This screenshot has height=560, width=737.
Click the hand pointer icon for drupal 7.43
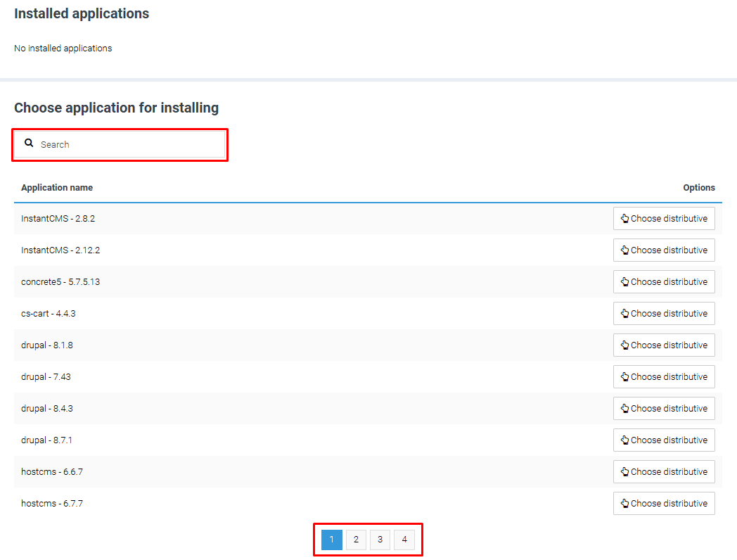tap(624, 377)
